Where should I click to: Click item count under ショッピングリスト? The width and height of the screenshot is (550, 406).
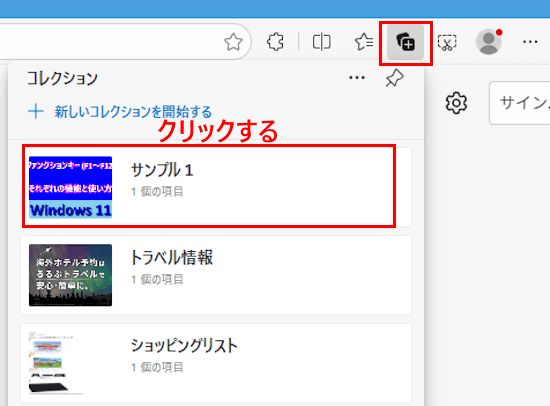coord(157,367)
